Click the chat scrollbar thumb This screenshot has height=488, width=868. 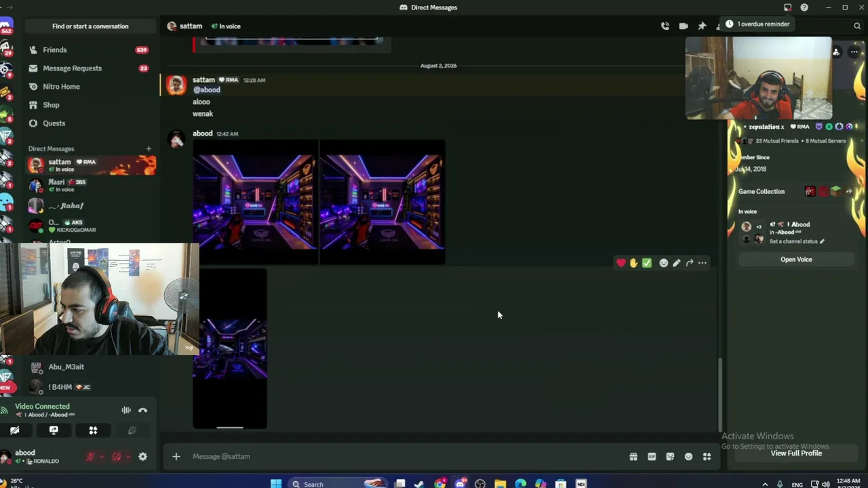[720, 394]
